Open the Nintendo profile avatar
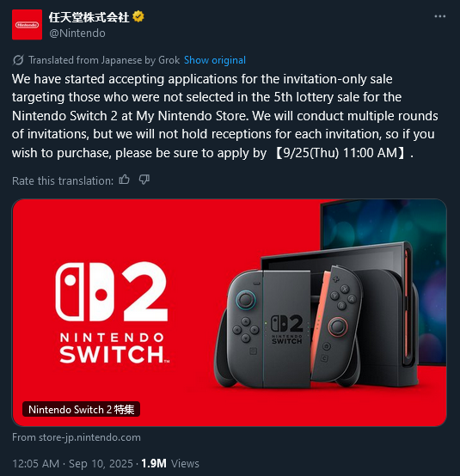Screen dimensions: 460x476 [x=27, y=25]
